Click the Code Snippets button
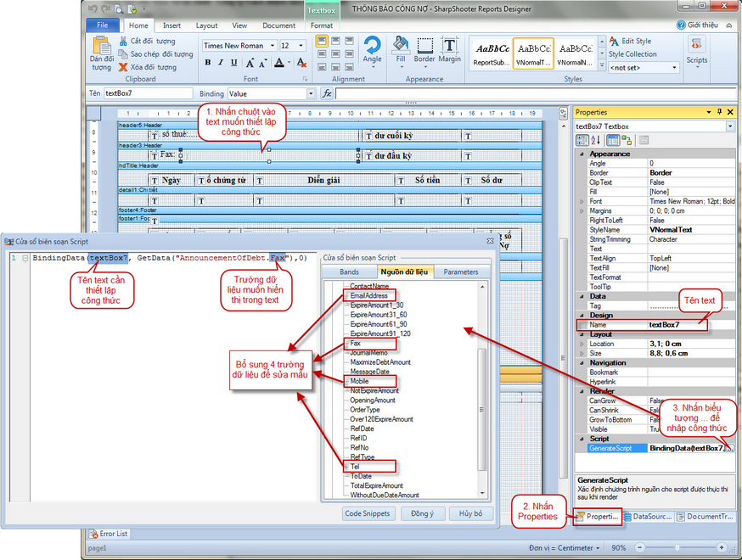 tap(368, 513)
